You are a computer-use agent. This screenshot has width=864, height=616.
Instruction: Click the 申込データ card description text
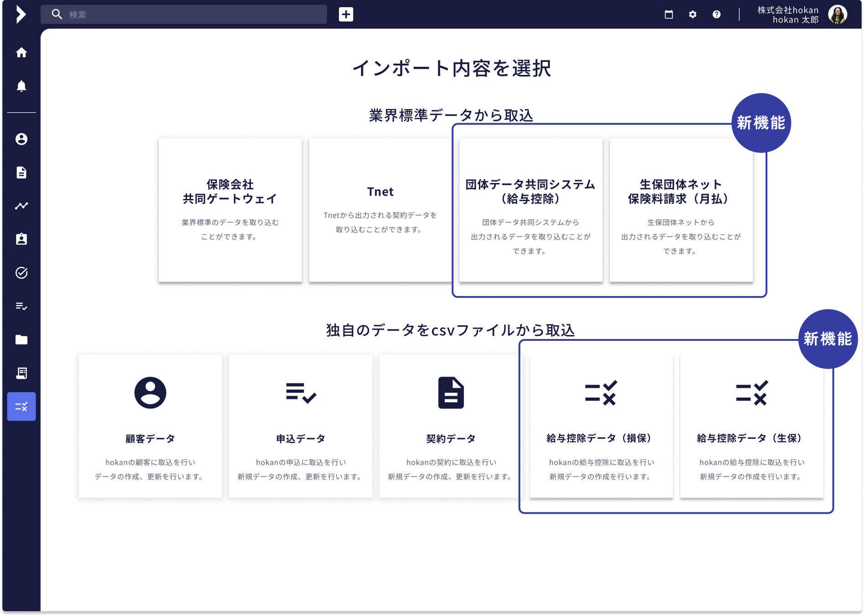(x=301, y=470)
